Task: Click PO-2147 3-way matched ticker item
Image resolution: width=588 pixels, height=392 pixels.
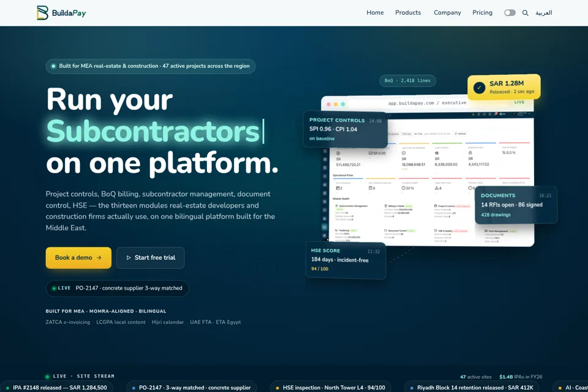Action: (x=191, y=388)
